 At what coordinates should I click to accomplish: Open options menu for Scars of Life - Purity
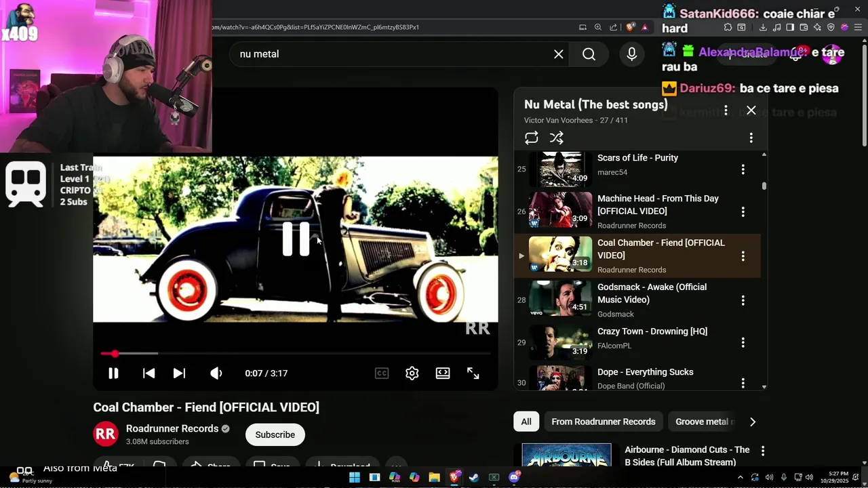[x=743, y=169]
